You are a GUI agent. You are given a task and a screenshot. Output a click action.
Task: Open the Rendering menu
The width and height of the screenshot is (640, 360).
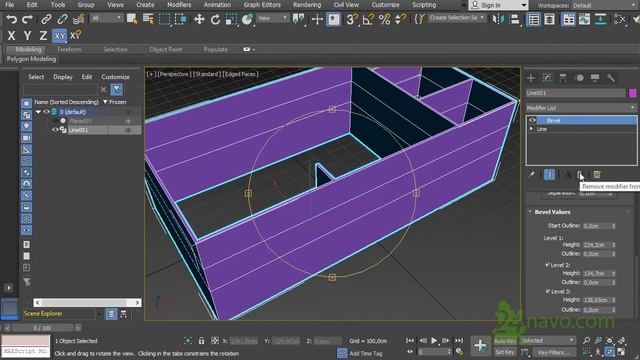pyautogui.click(x=307, y=5)
